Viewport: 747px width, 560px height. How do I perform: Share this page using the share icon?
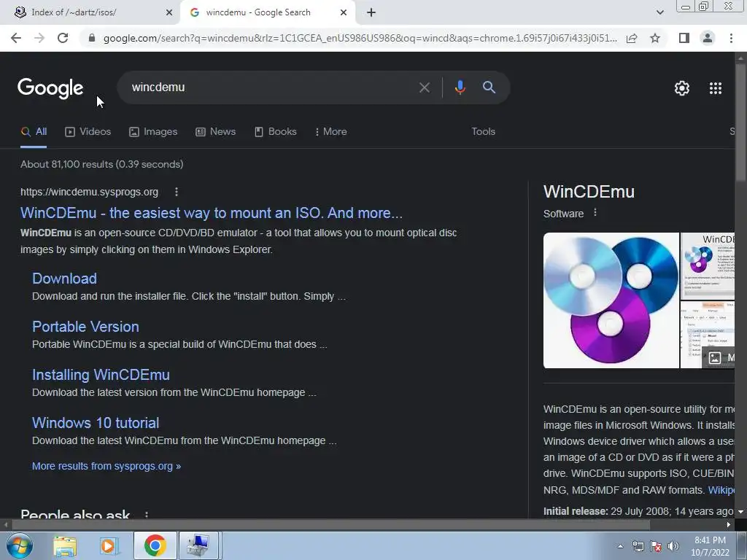(632, 38)
